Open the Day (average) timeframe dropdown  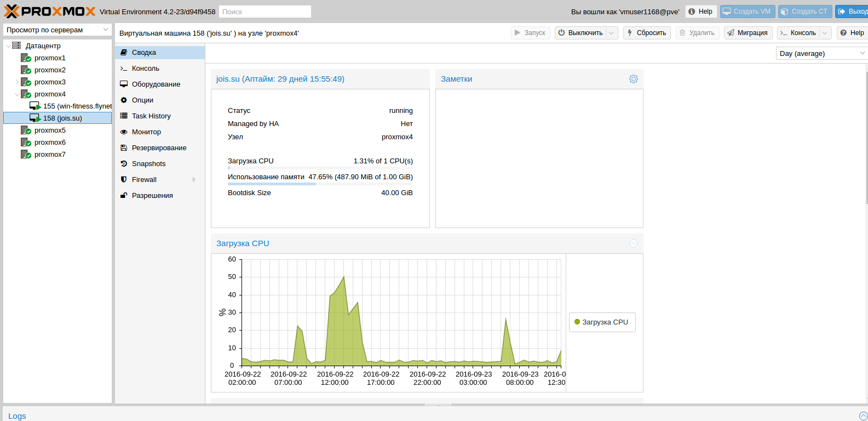click(862, 53)
